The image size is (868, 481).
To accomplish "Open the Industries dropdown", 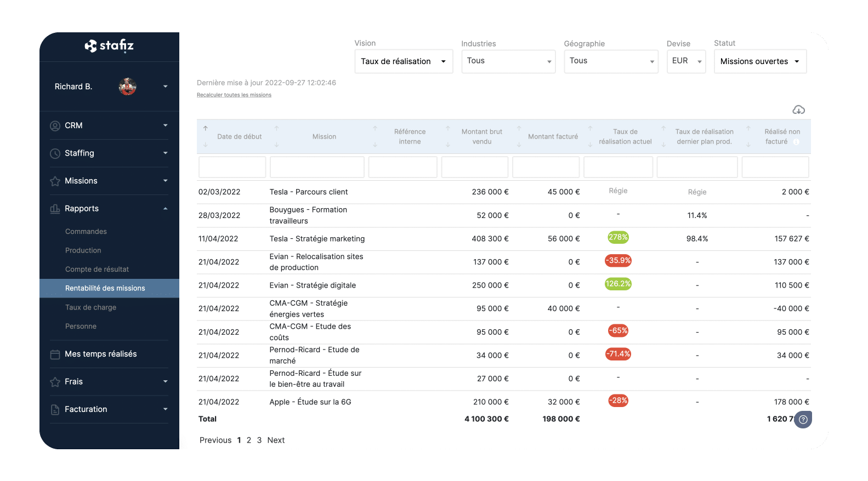I will pyautogui.click(x=508, y=61).
